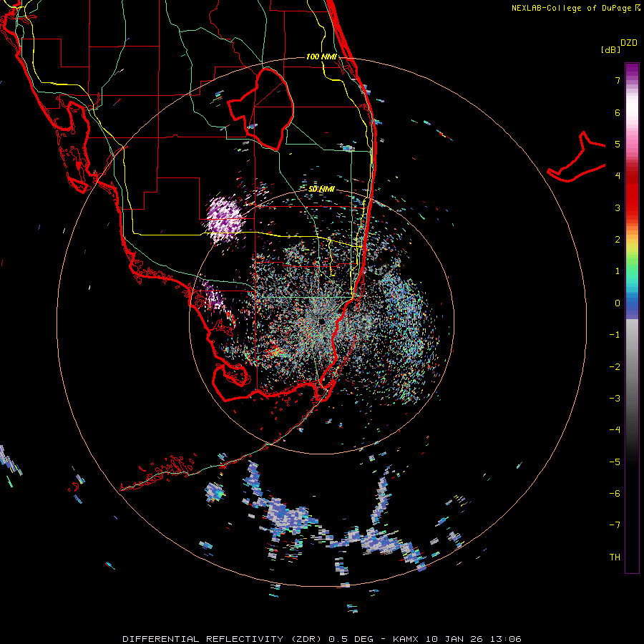Pick the gray segment near -2 dB

point(632,367)
